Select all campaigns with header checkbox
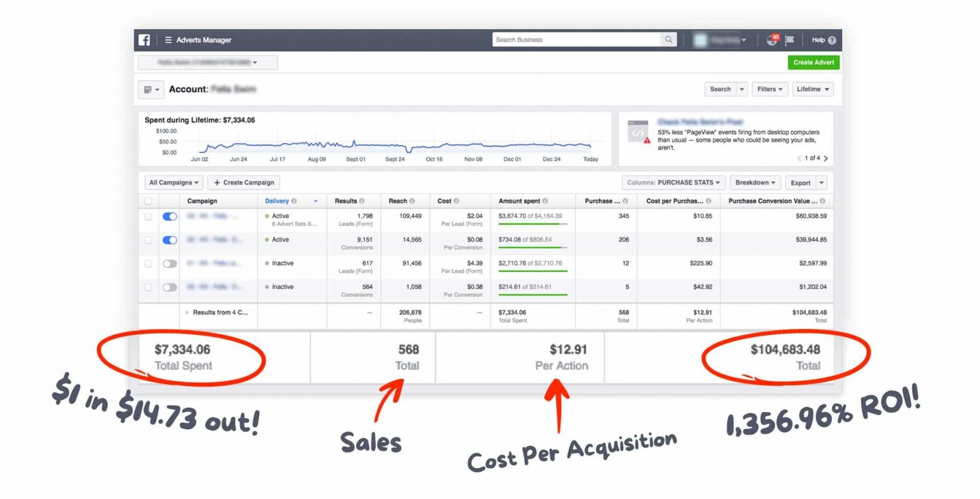 [149, 201]
